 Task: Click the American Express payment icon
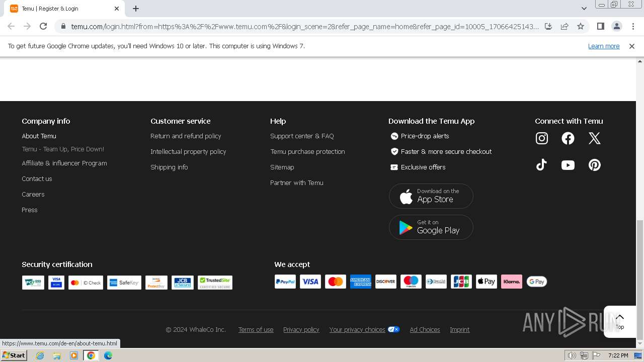click(x=361, y=282)
